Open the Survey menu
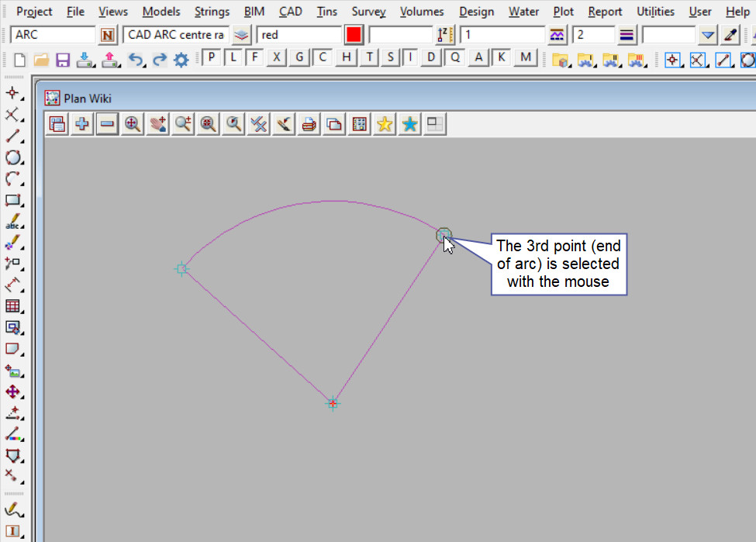Viewport: 756px width, 542px height. (x=368, y=12)
